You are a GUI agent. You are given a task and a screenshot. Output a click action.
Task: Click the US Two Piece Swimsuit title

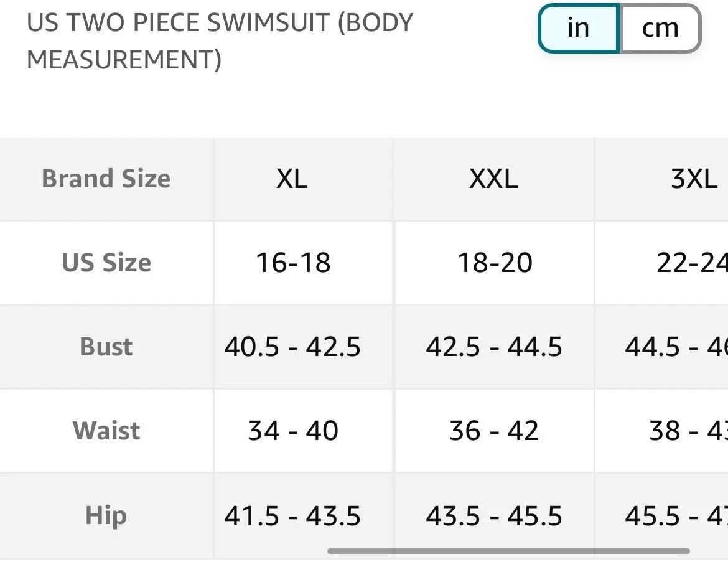point(220,41)
